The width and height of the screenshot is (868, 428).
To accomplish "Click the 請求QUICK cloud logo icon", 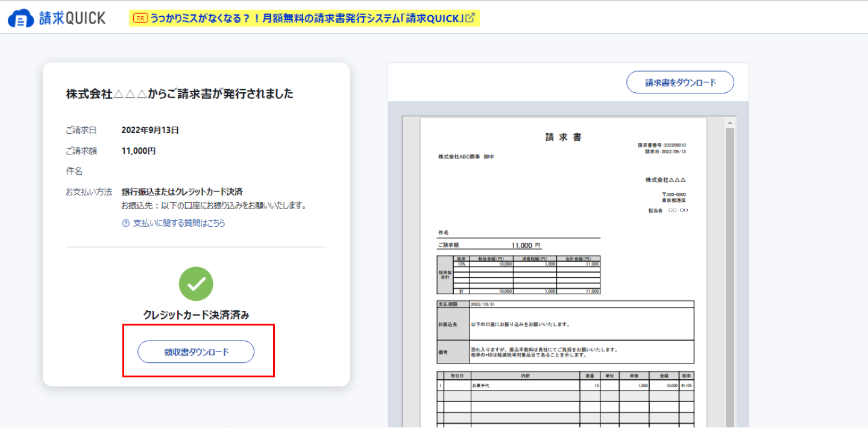I will point(21,18).
